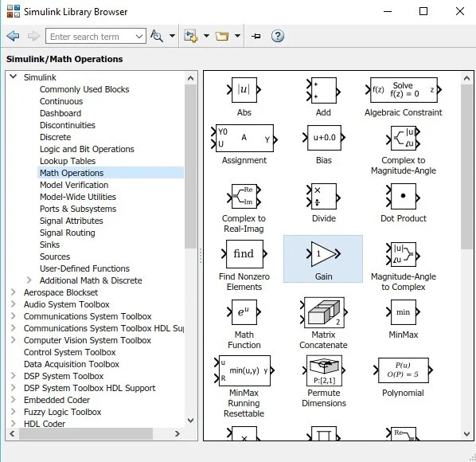Viewport: 476px width, 462px height.
Task: Select the Sinks library
Action: coord(50,245)
